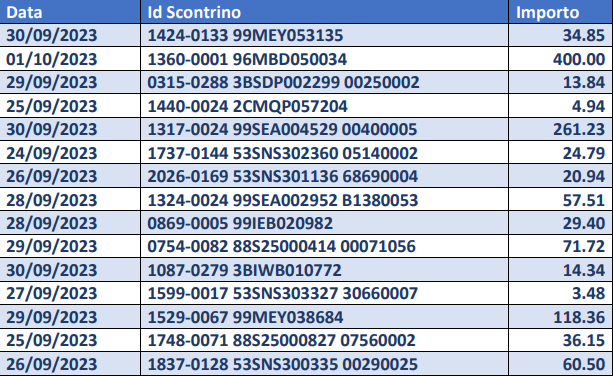Select date cell 27/09/2023
The width and height of the screenshot is (613, 376).
(70, 294)
